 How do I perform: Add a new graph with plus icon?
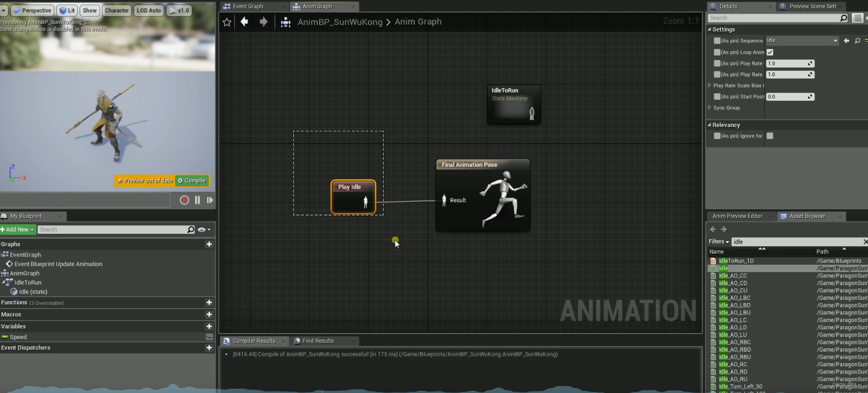tap(209, 244)
